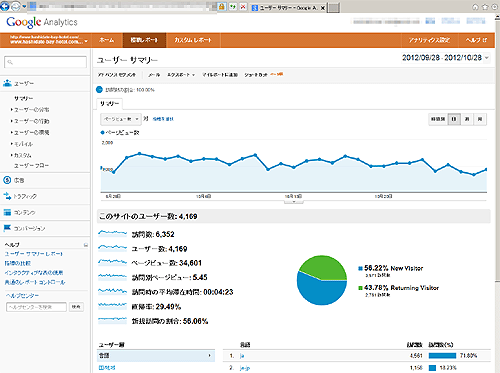Open a new blank browser tab
The width and height of the screenshot is (500, 373).
point(334,7)
